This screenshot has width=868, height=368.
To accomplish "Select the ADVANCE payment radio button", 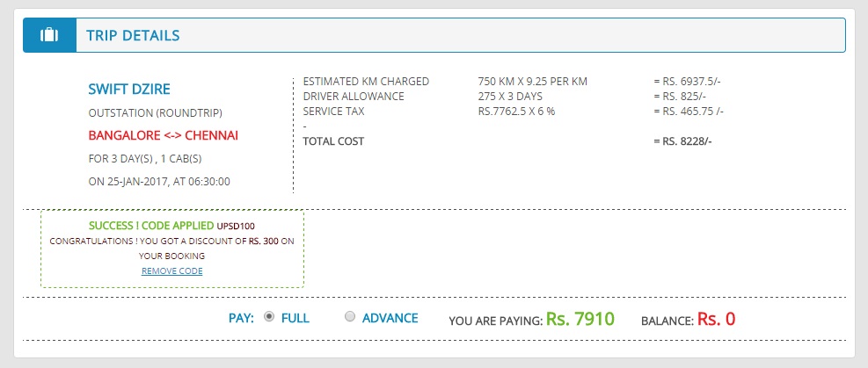I will pos(350,317).
